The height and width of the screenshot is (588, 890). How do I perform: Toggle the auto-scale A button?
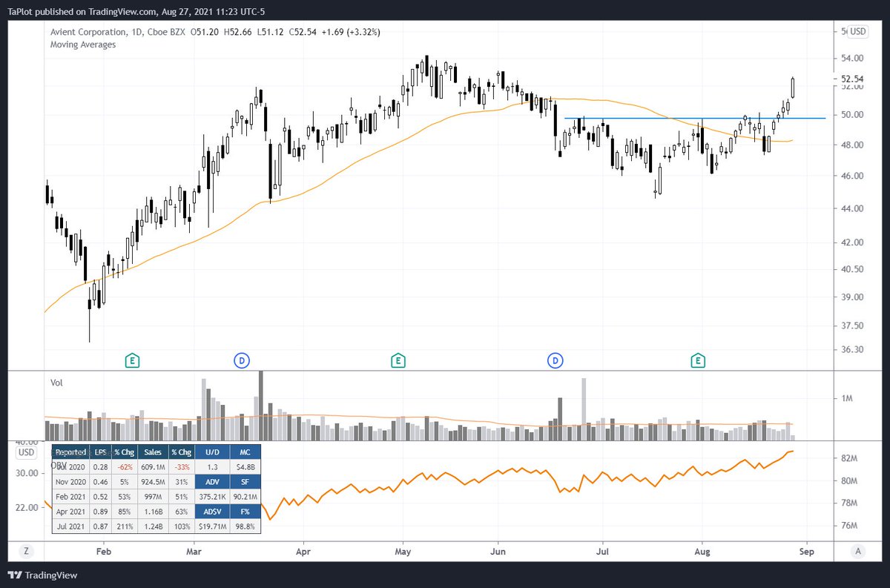pyautogui.click(x=858, y=551)
